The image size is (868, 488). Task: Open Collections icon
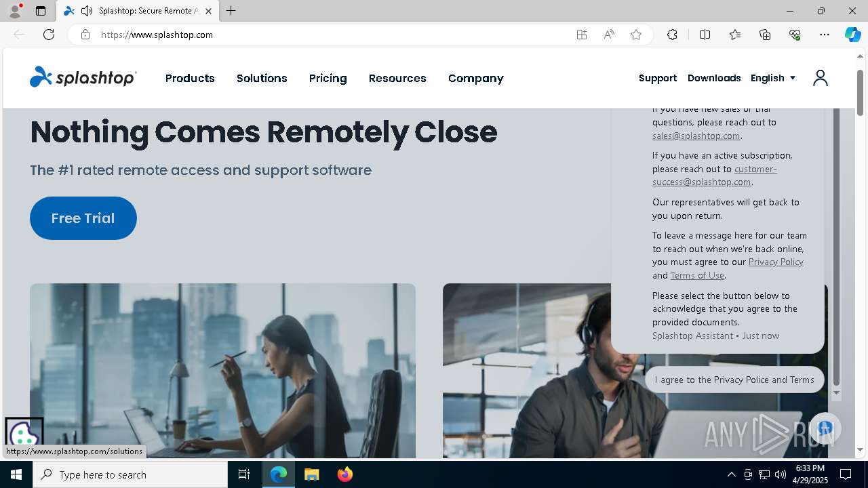765,35
